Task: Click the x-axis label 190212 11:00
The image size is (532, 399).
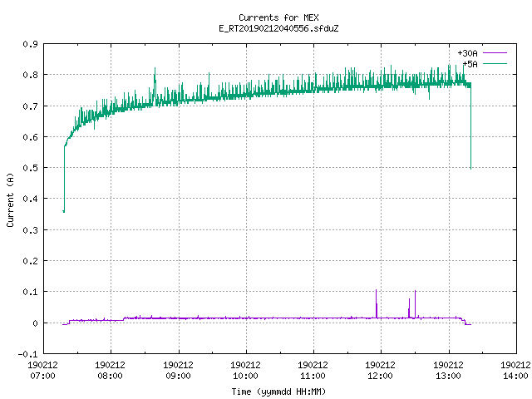Action: [x=313, y=370]
